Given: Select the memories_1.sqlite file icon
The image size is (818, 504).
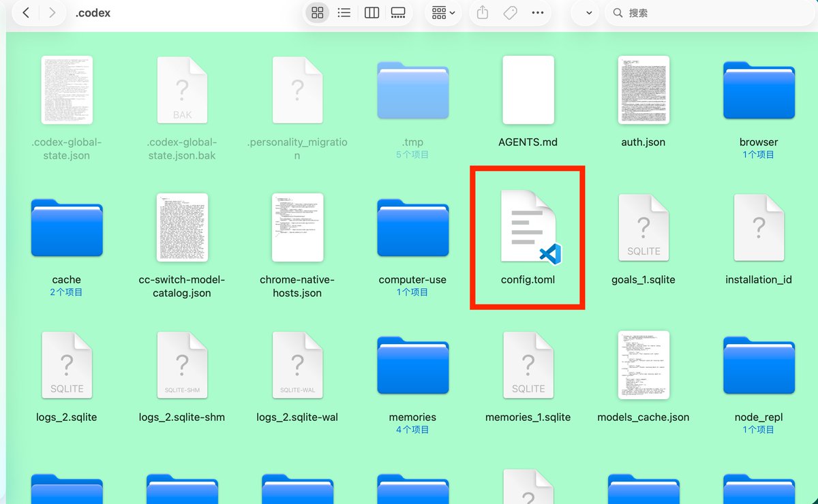Looking at the screenshot, I should point(528,365).
